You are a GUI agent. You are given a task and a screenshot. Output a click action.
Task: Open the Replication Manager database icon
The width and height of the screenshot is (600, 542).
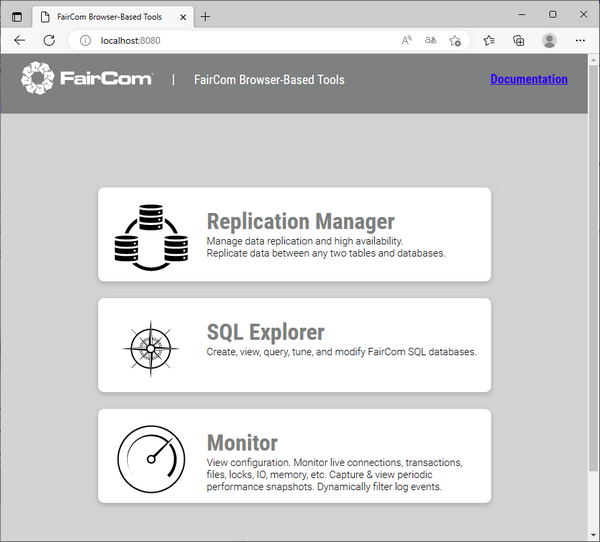pos(151,237)
